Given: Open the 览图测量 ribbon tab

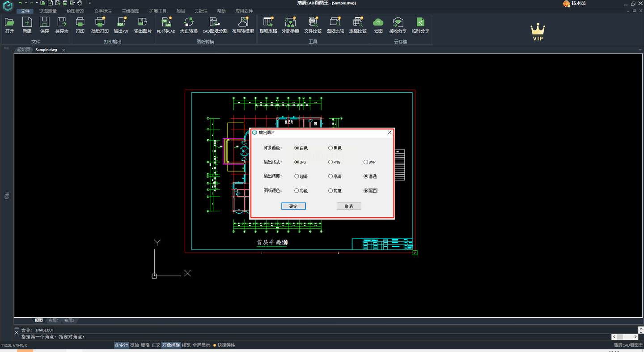Looking at the screenshot, I should tap(48, 11).
